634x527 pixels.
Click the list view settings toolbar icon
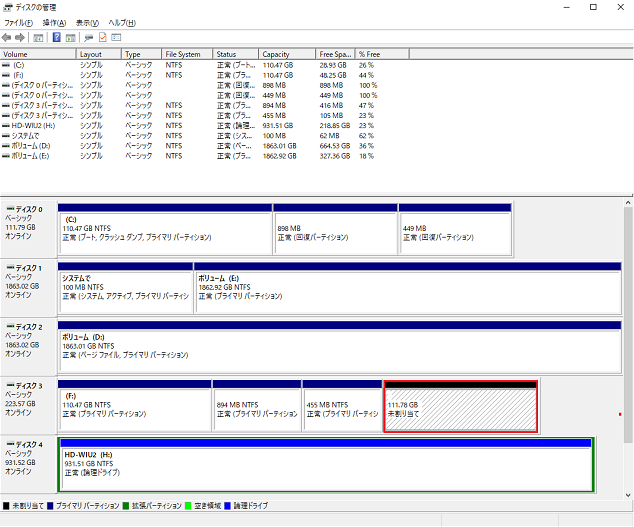tap(116, 38)
